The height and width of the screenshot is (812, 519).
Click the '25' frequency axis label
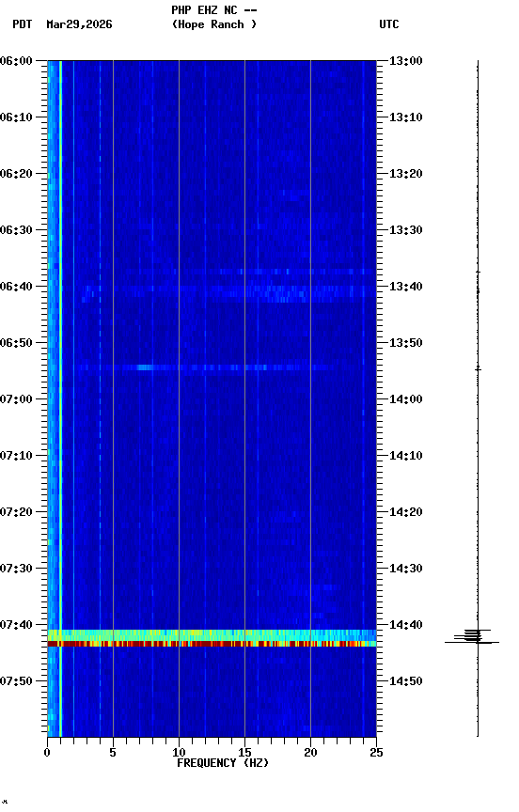pos(376,753)
